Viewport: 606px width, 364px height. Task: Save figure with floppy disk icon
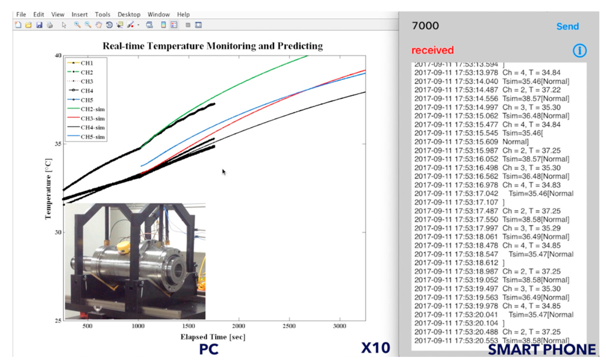point(39,25)
